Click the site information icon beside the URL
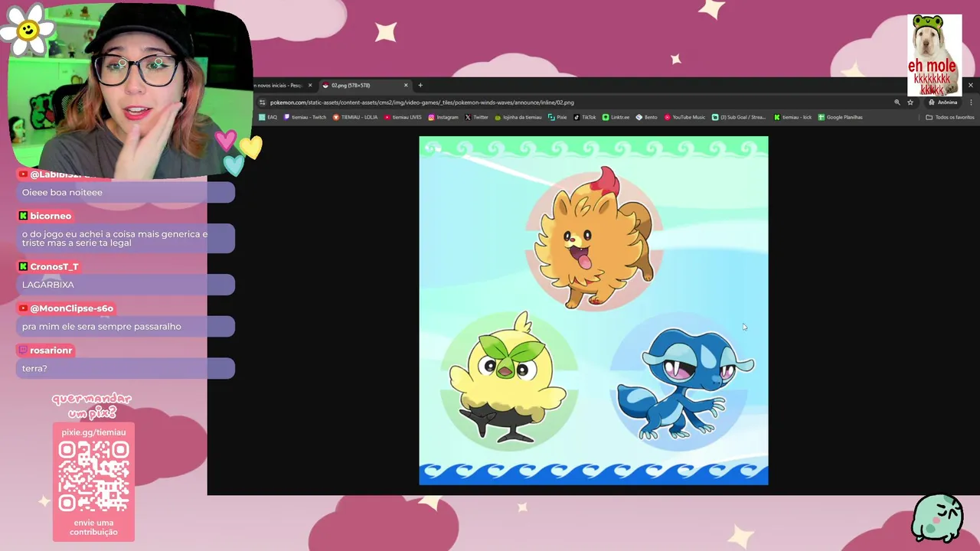The height and width of the screenshot is (551, 980). [262, 103]
